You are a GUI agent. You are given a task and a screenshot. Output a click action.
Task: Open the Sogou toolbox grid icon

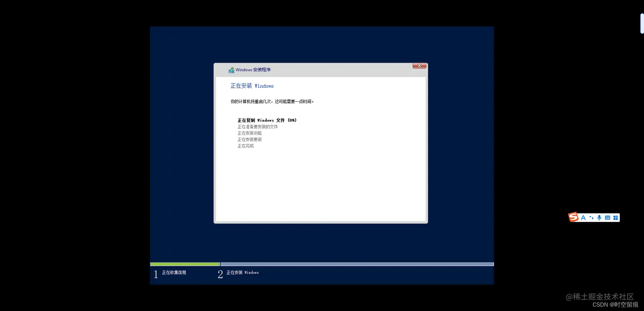615,218
